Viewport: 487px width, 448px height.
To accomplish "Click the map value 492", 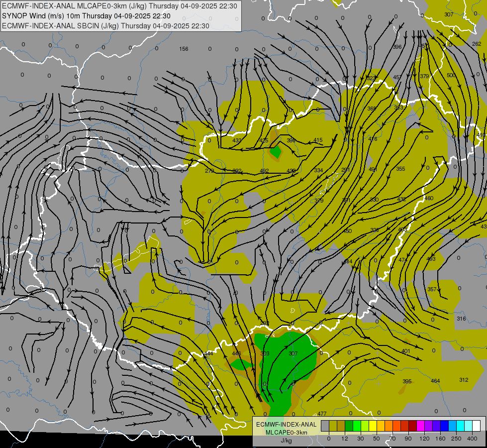I will (264, 171).
